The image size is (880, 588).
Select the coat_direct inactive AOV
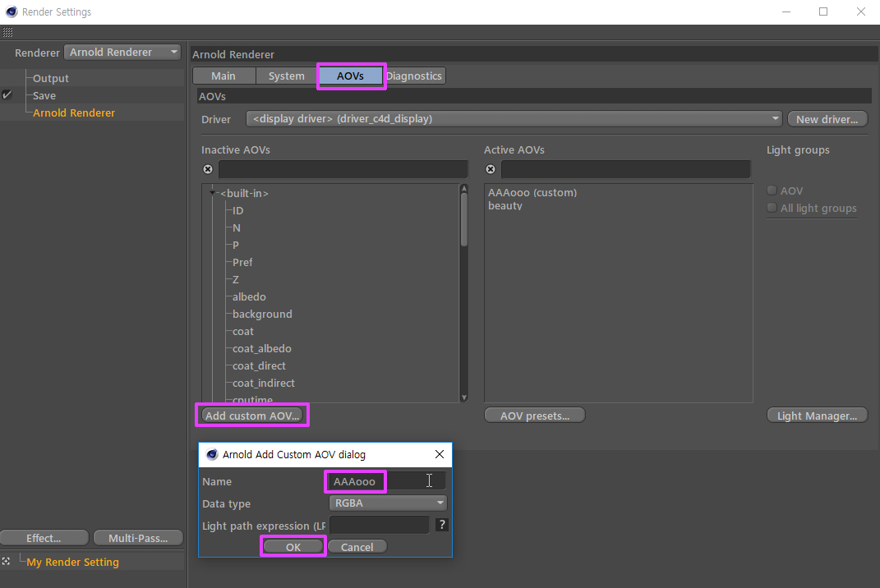pyautogui.click(x=260, y=365)
